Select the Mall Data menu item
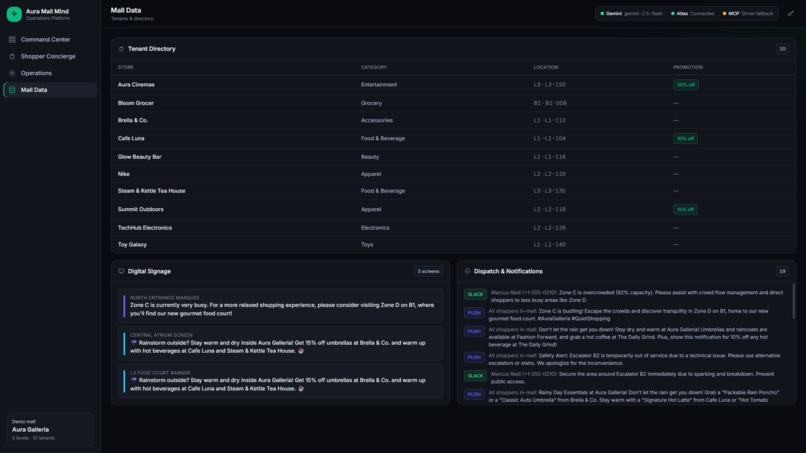 (50, 90)
